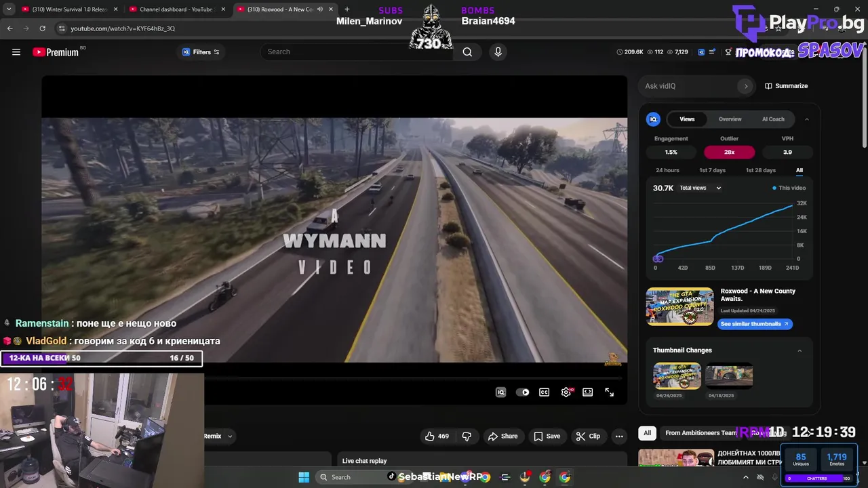The width and height of the screenshot is (868, 488).
Task: Like the video with 469 likes
Action: click(x=437, y=436)
